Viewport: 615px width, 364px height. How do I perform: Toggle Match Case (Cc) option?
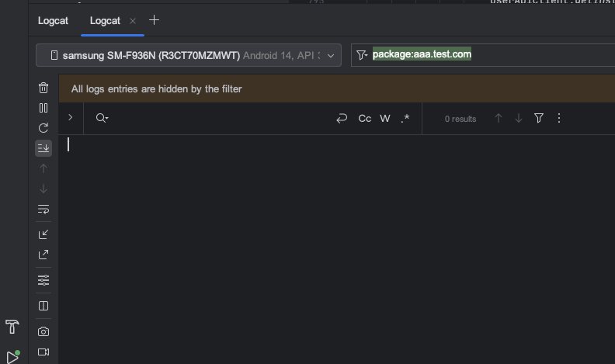tap(365, 118)
